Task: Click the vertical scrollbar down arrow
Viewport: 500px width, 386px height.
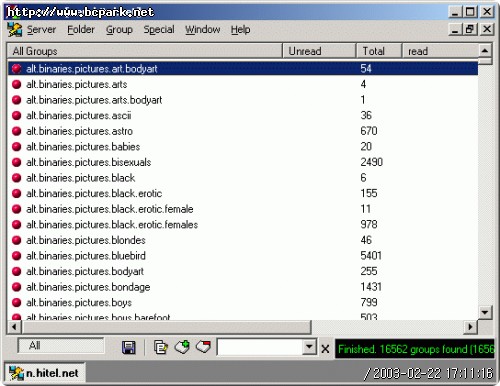Action: (x=485, y=313)
